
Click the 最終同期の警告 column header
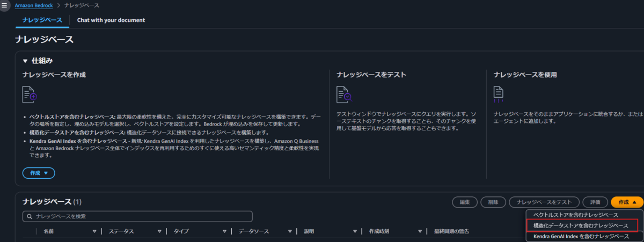452,231
